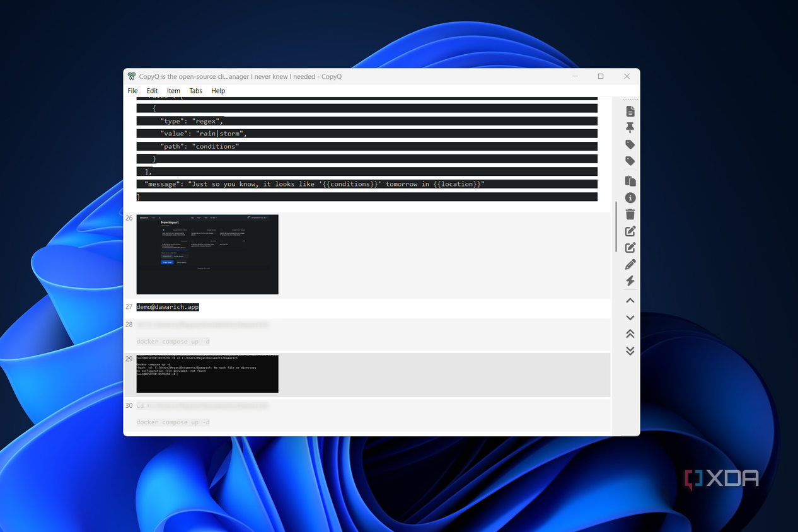798x532 pixels.
Task: Click the edit icon directly above the pencil
Action: point(630,248)
